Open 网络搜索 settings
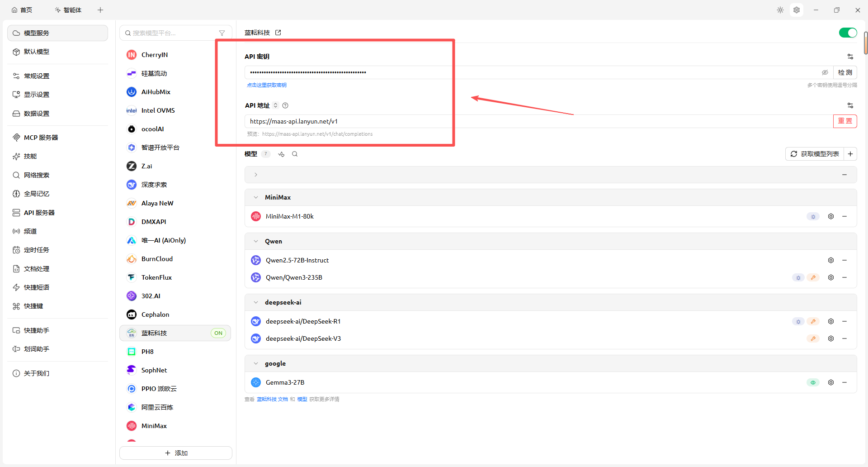This screenshot has width=868, height=467. [x=58, y=175]
